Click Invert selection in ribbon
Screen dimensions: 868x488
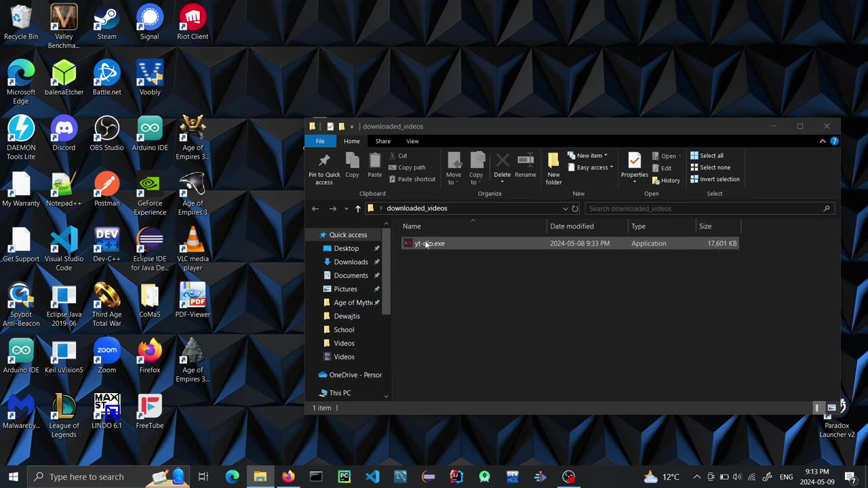click(x=715, y=179)
